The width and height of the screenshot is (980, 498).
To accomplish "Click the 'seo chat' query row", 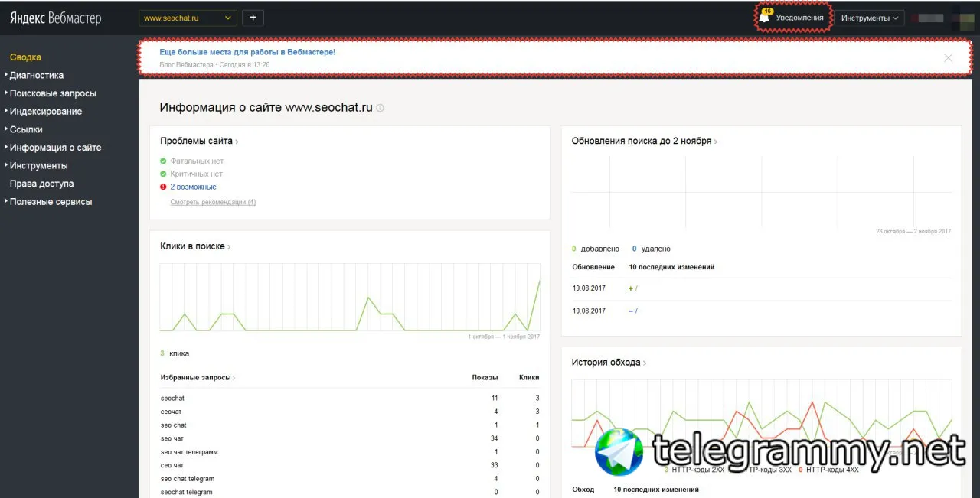I will (350, 425).
